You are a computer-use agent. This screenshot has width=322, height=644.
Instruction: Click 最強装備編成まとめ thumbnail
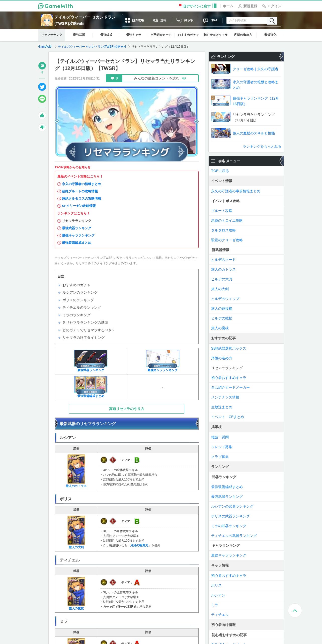tap(91, 384)
